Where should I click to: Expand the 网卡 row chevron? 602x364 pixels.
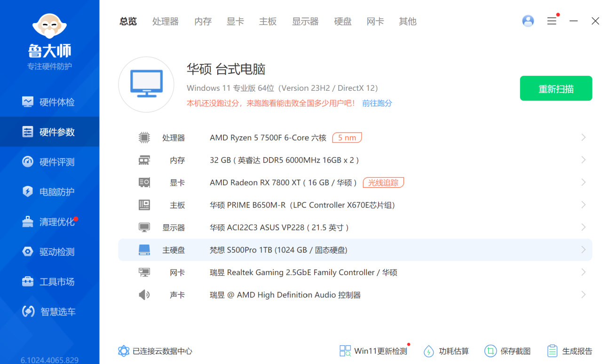tap(583, 272)
